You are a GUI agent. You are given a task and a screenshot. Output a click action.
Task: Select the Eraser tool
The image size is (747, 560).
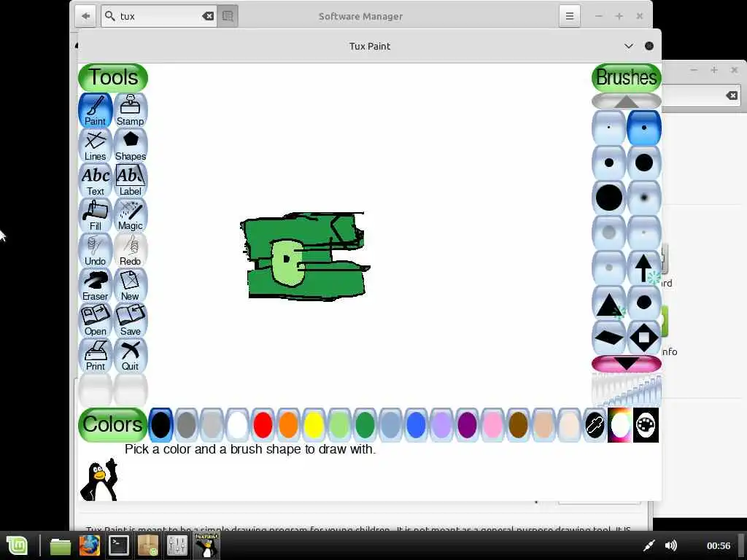[96, 285]
